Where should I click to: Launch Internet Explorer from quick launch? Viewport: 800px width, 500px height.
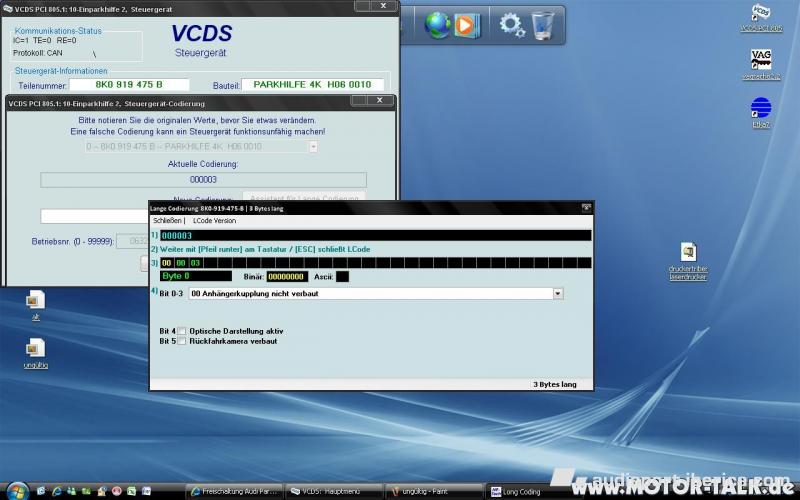point(57,491)
